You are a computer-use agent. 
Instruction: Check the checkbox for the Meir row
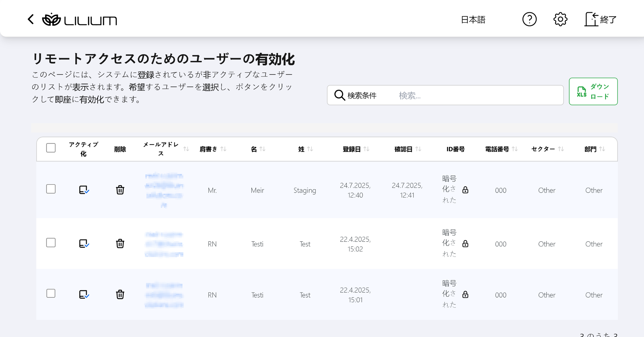click(x=51, y=189)
